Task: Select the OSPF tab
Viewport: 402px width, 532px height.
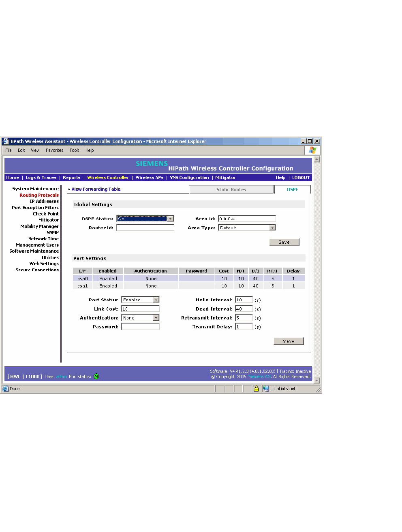Action: (293, 189)
